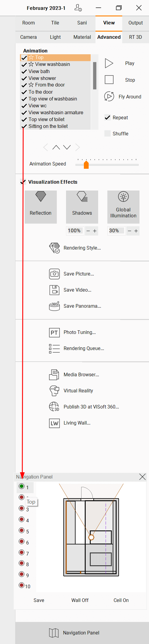Open the Output tab
Image resolution: width=149 pixels, height=644 pixels.
coord(136,23)
